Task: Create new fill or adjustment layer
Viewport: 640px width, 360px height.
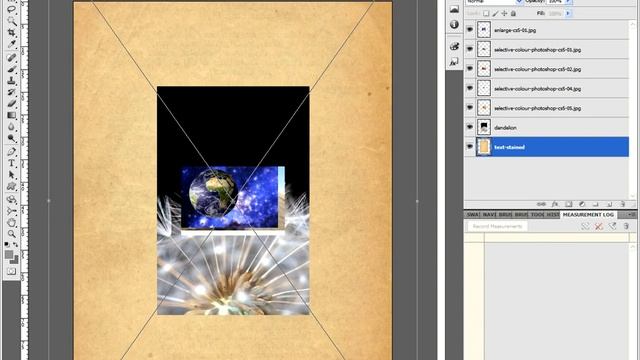Action: 582,204
